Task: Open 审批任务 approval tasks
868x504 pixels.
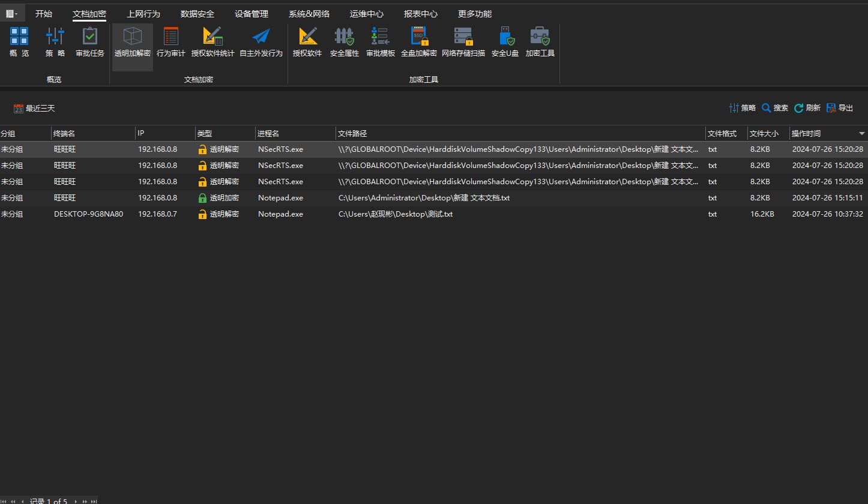Action: coord(90,41)
